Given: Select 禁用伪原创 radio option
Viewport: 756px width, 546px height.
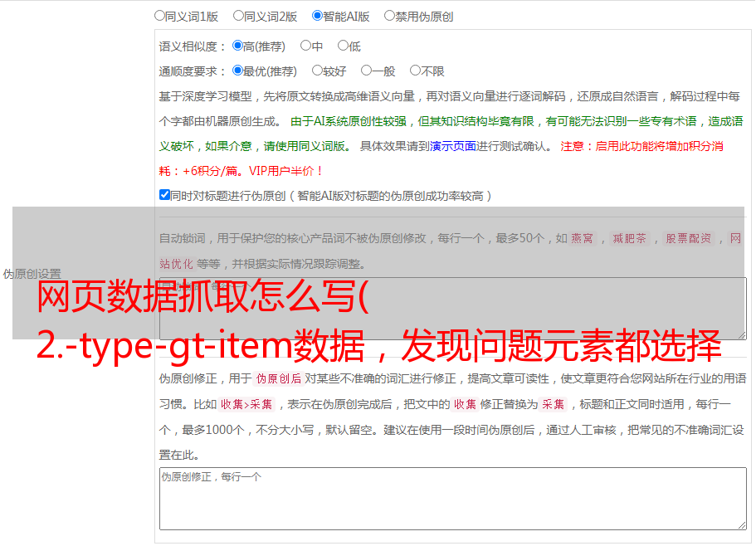Looking at the screenshot, I should [389, 16].
